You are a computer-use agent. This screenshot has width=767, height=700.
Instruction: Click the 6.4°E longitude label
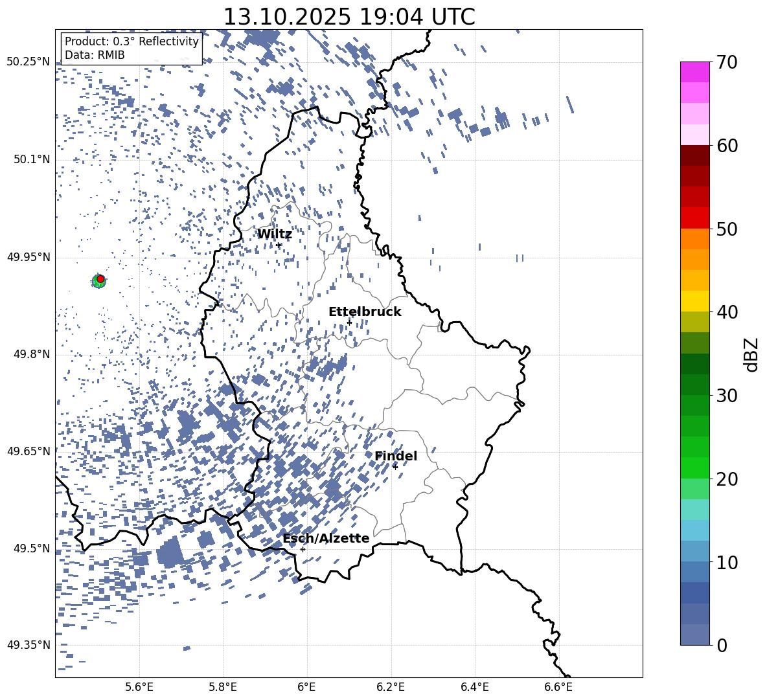click(x=474, y=687)
